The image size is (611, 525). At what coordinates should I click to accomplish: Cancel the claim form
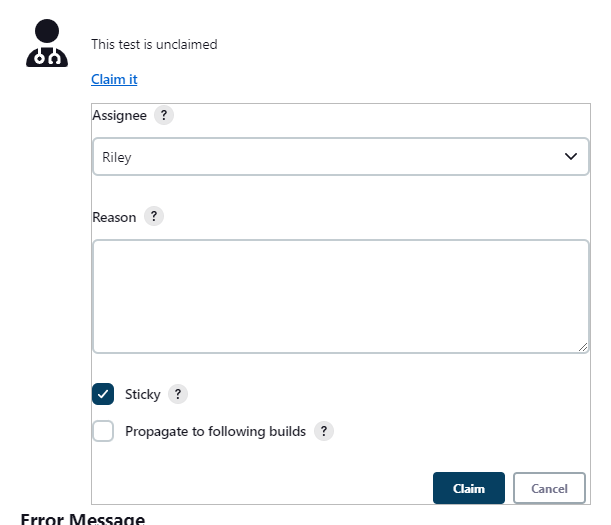coord(549,489)
